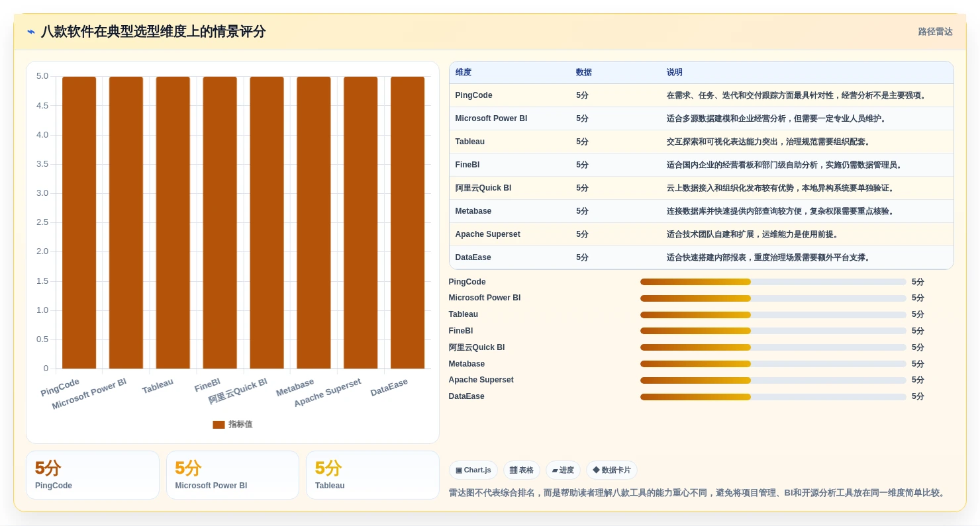Click the Microsoft Power BI progress bar
Viewport: 980px width, 526px height.
(773, 298)
